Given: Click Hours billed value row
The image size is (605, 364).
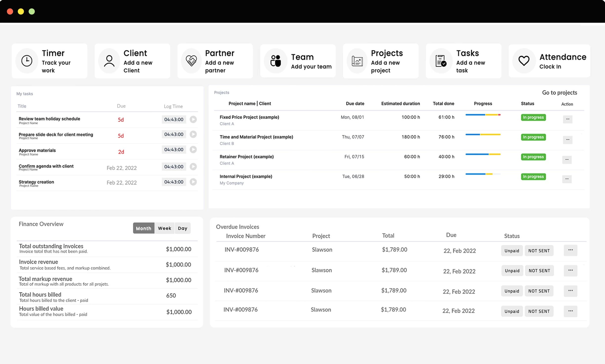Looking at the screenshot, I should pos(107,312).
